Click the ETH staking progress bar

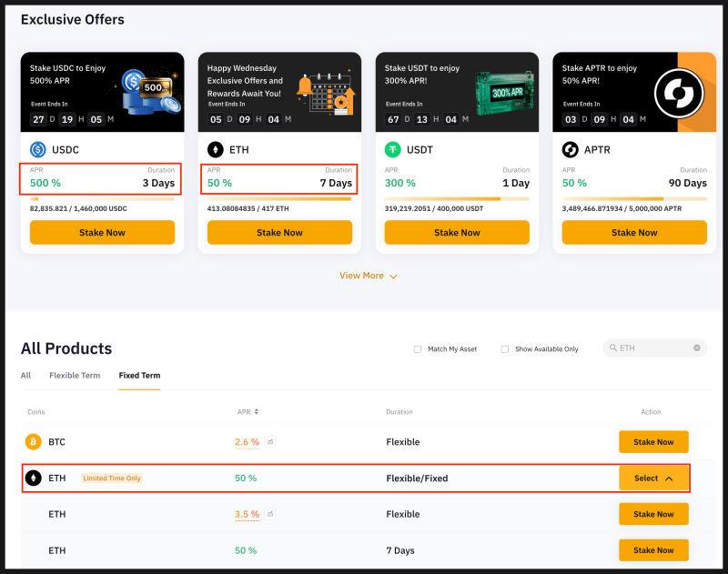click(x=279, y=199)
